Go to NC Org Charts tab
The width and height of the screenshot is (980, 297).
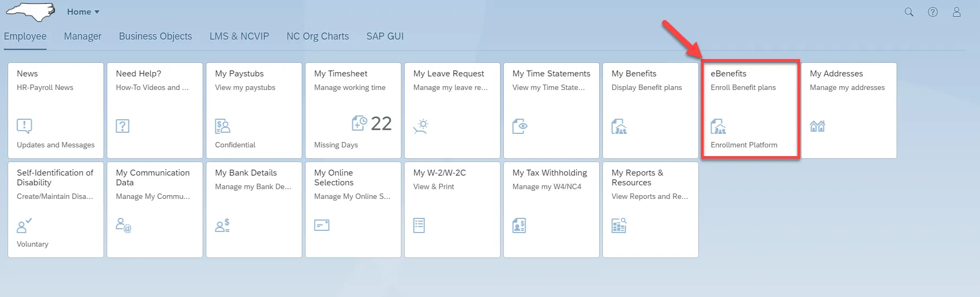[x=317, y=36]
